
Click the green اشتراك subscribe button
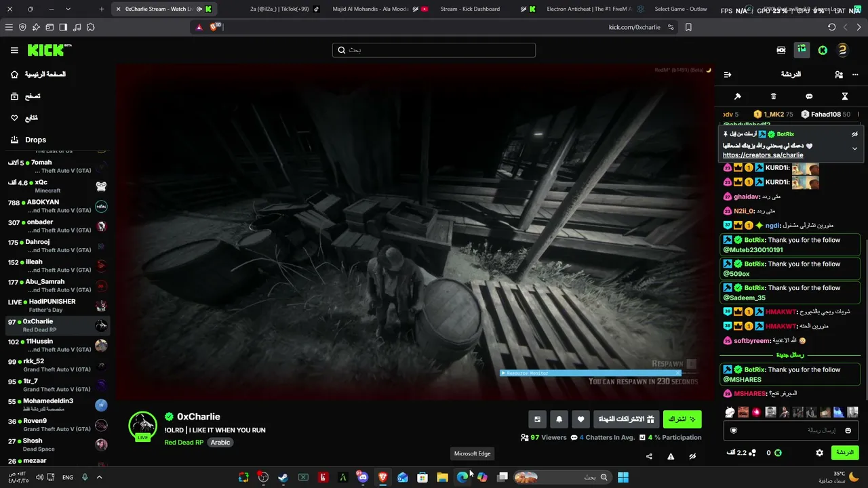(682, 420)
